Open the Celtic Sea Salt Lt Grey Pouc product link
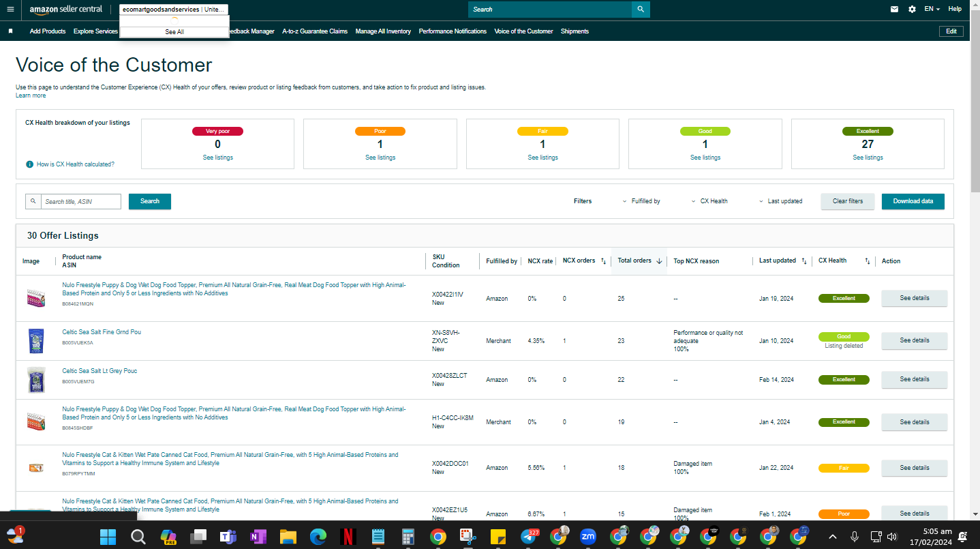980x549 pixels. 99,371
